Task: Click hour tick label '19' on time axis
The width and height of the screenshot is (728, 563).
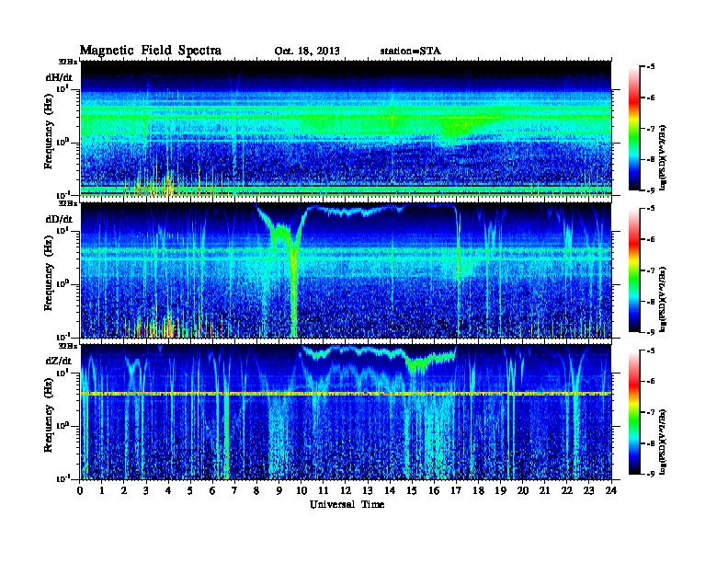Action: click(500, 490)
